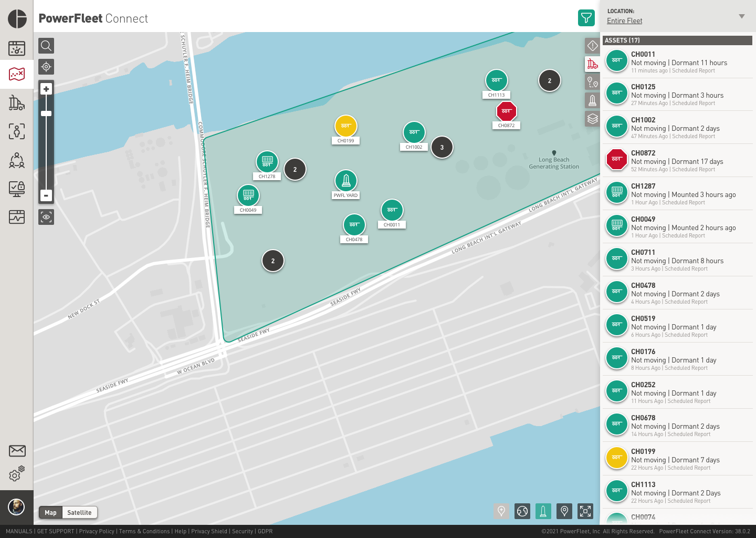Click the cluster of 3 assets
The width and height of the screenshot is (756, 538).
point(442,148)
